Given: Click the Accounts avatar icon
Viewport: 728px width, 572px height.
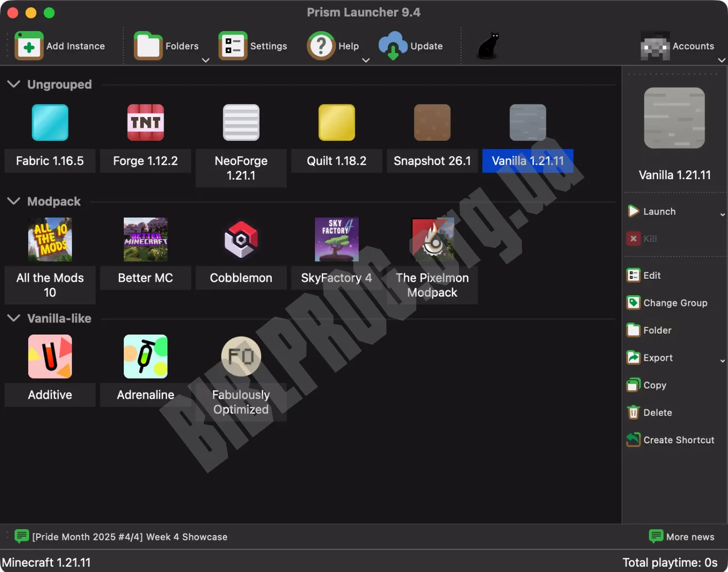Looking at the screenshot, I should pyautogui.click(x=655, y=46).
